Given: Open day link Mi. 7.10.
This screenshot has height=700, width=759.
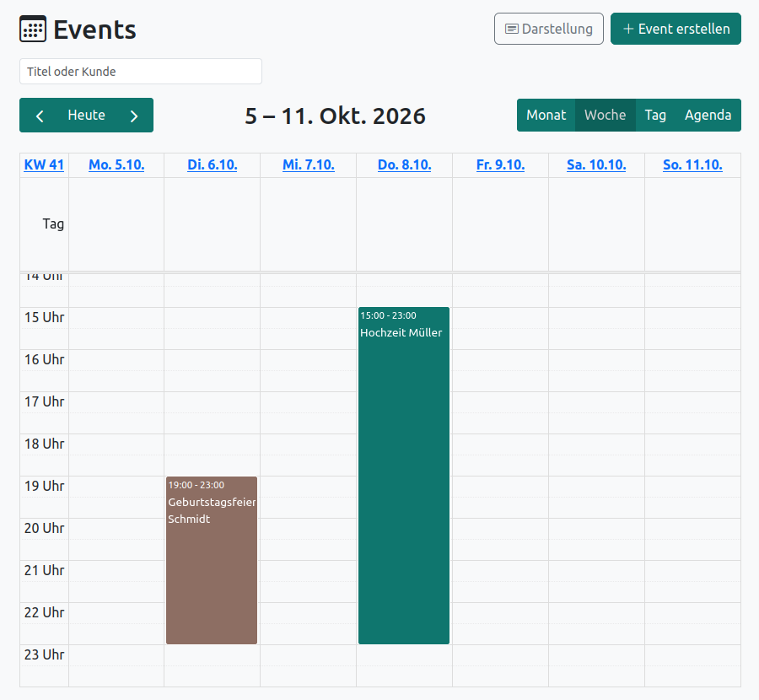Looking at the screenshot, I should [x=309, y=165].
